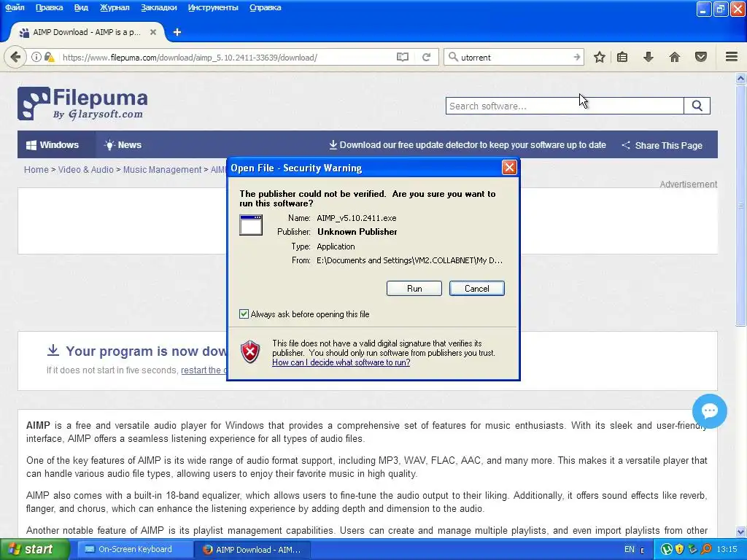Click the browser Back arrow button
This screenshot has width=747, height=560.
point(15,57)
